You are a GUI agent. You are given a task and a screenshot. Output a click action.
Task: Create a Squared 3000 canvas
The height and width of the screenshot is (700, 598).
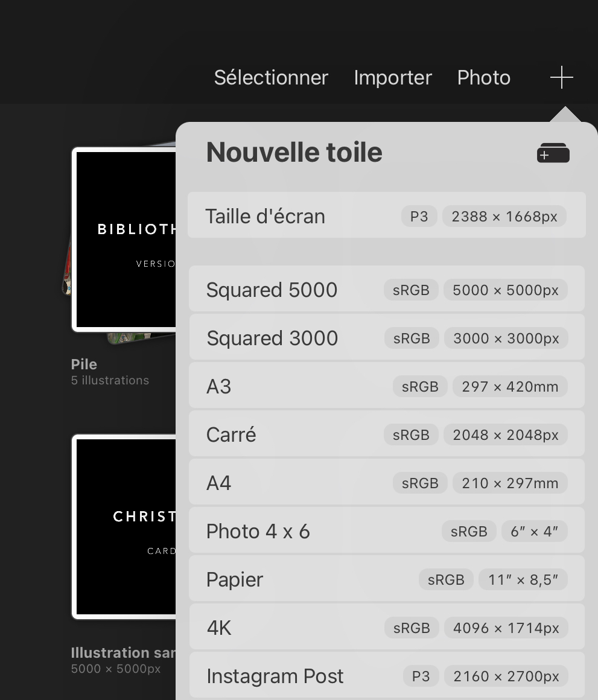point(386,338)
